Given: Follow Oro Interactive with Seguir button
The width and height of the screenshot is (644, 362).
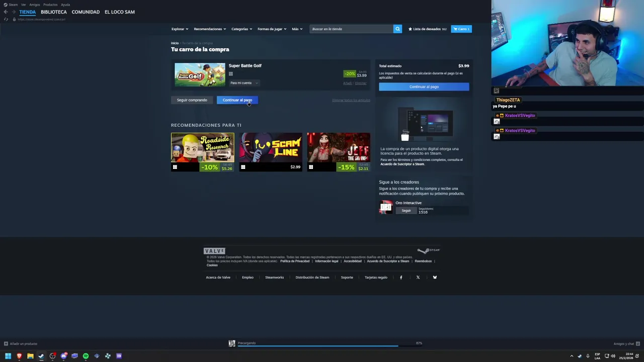Looking at the screenshot, I should pos(406,211).
